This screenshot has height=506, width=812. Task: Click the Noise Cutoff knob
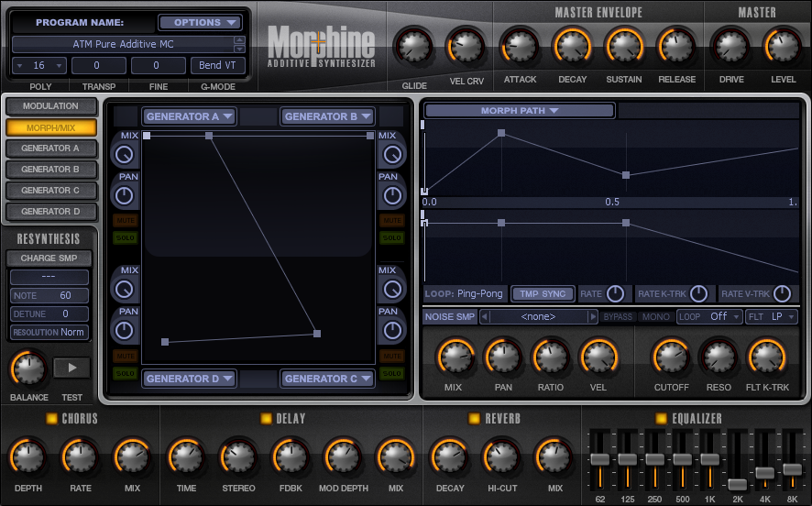671,357
